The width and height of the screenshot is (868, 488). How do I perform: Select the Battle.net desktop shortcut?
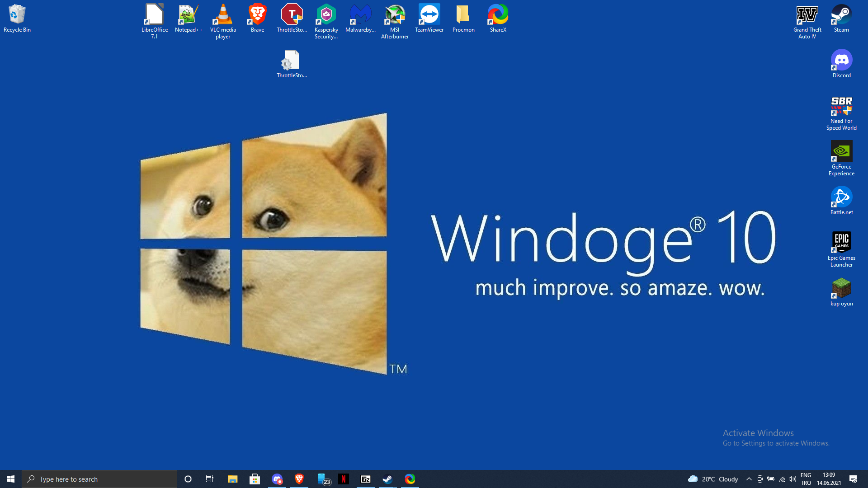pyautogui.click(x=841, y=201)
